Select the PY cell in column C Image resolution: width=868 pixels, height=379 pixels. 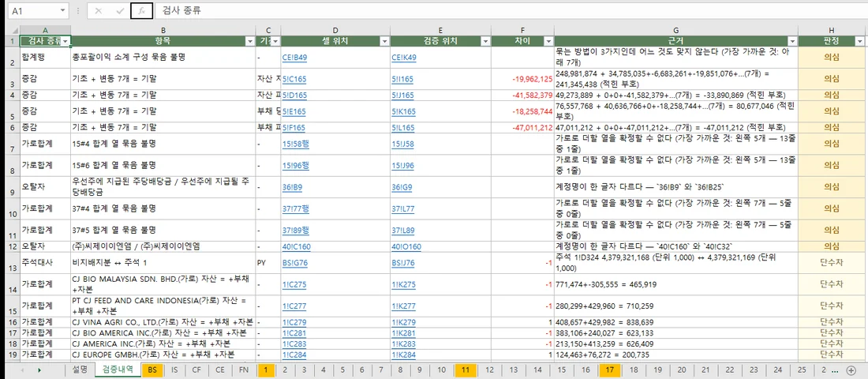[268, 262]
